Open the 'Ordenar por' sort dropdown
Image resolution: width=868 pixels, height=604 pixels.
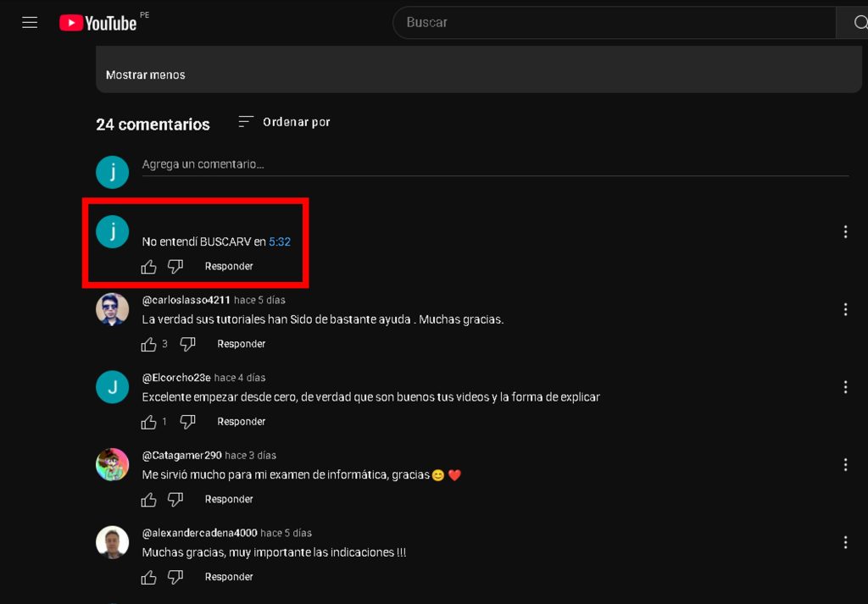pos(284,122)
